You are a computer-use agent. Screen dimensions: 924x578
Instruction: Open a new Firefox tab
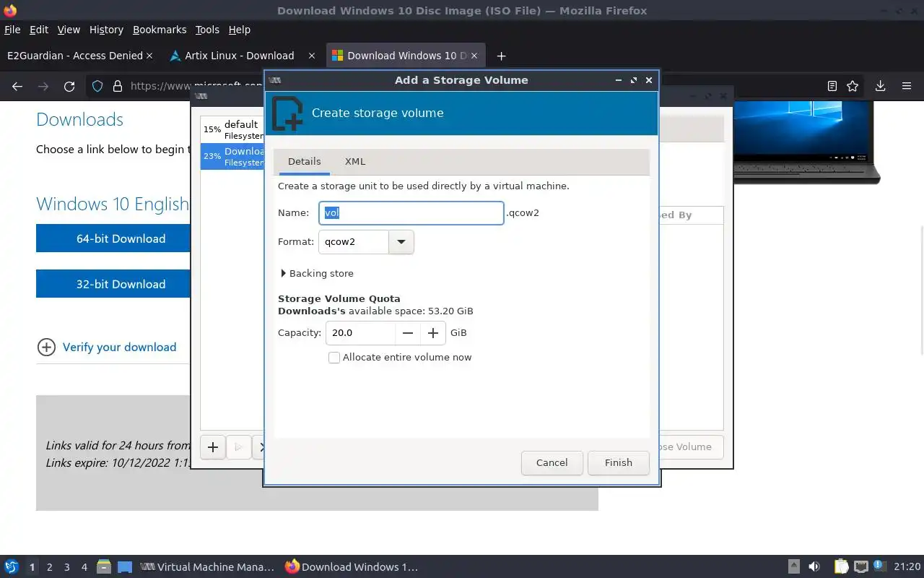click(x=501, y=56)
